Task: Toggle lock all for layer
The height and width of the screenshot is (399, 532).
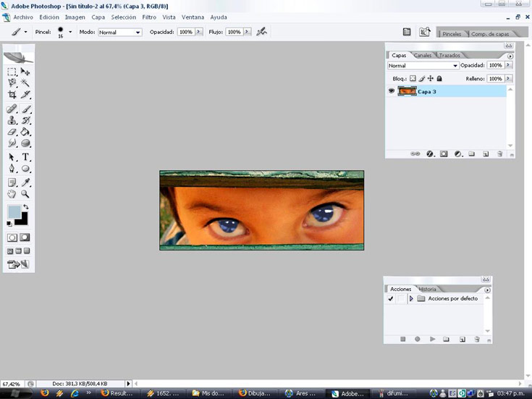Action: tap(439, 78)
